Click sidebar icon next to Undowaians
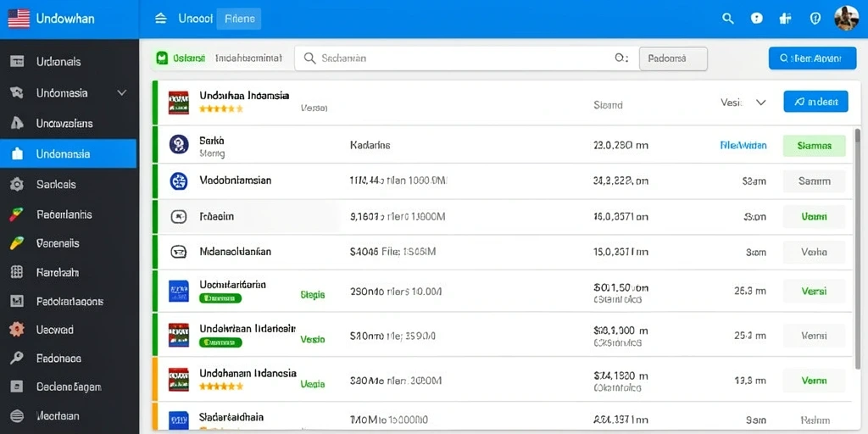Image resolution: width=868 pixels, height=434 pixels. tap(17, 123)
